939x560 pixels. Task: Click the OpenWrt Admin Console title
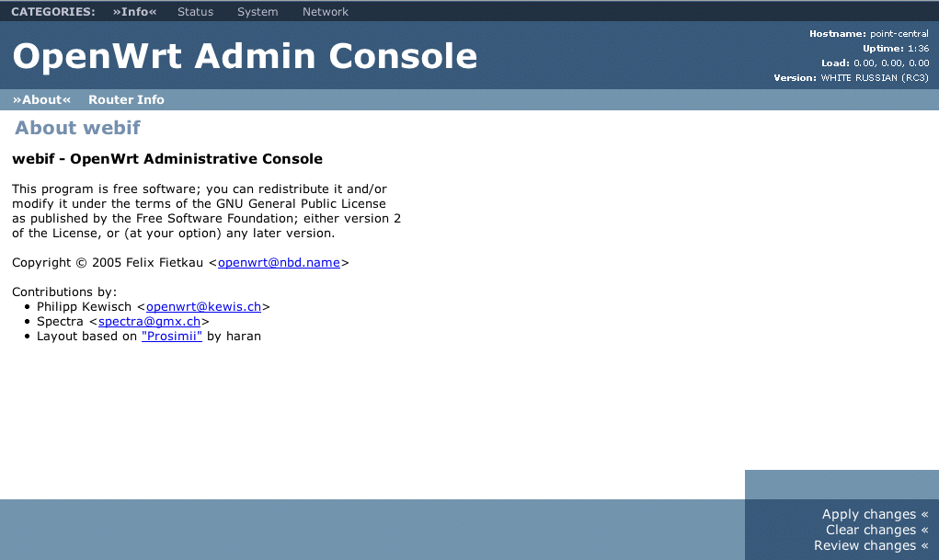pos(245,57)
